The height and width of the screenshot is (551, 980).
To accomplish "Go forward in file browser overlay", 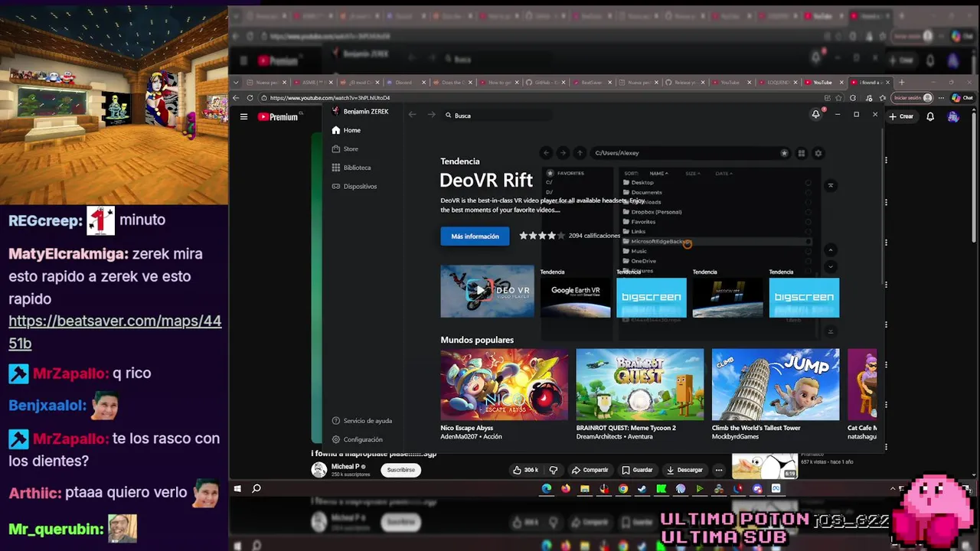I will click(563, 153).
